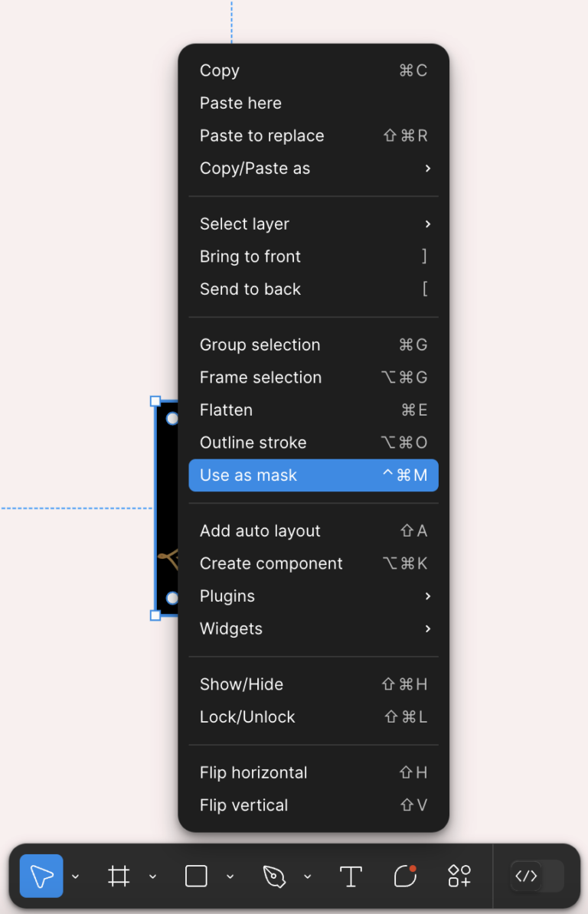Open the Pencil drawing tool
This screenshot has height=914, width=588.
(404, 876)
